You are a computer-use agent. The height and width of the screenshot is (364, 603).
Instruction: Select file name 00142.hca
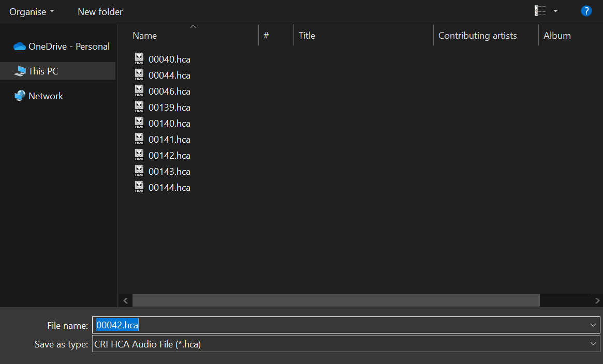[x=169, y=156]
